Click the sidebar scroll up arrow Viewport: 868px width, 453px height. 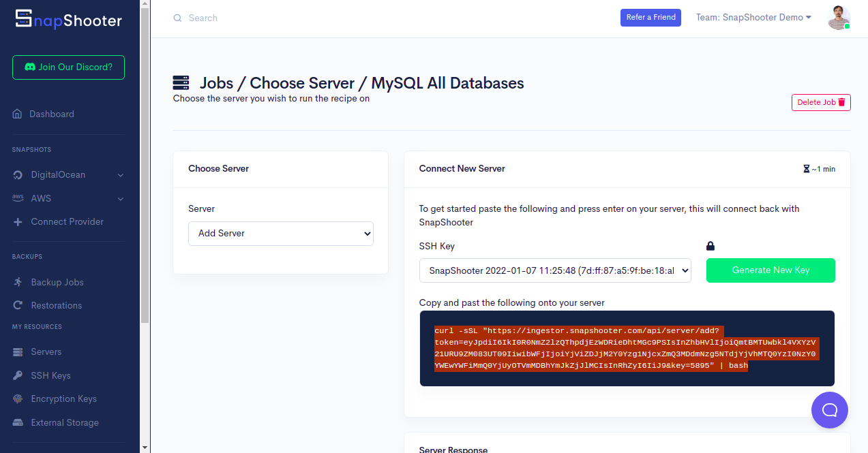click(x=145, y=5)
